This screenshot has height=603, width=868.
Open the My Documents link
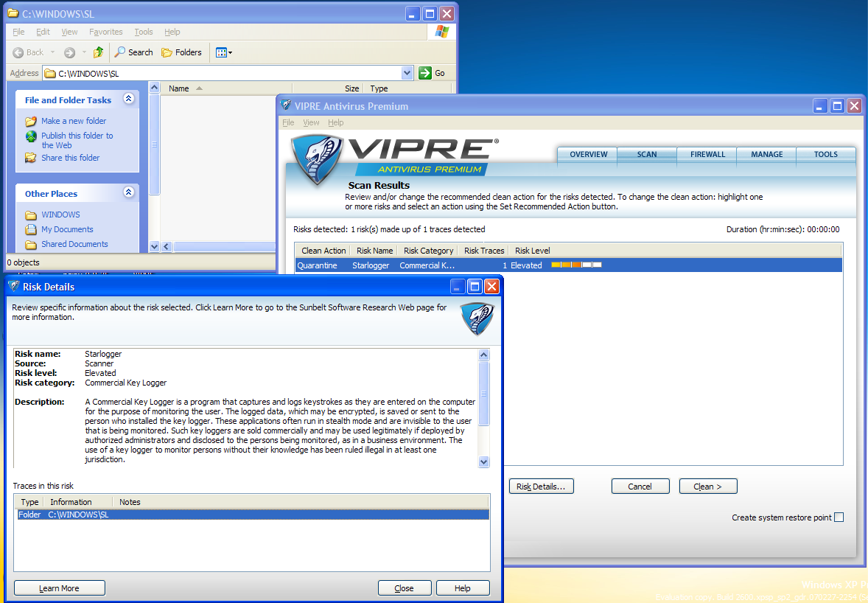[67, 229]
